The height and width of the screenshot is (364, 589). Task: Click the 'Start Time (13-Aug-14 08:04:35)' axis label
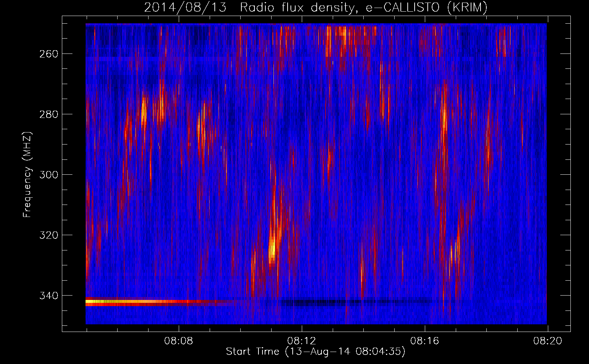[316, 352]
